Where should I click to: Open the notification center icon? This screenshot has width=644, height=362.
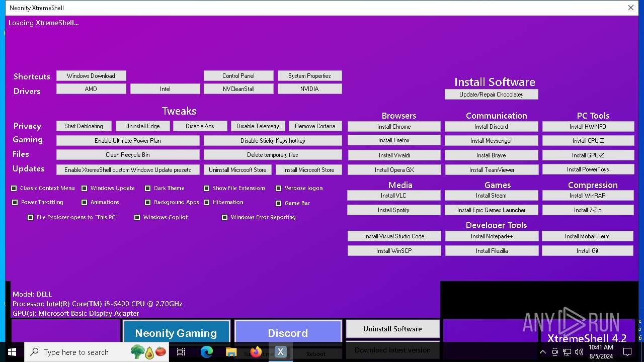click(x=627, y=352)
